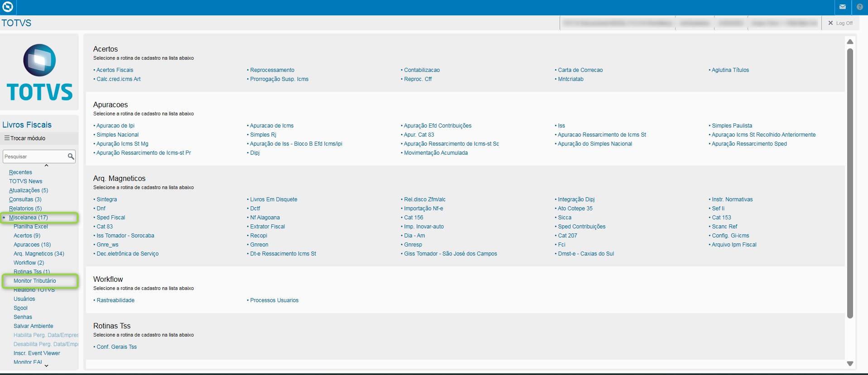The width and height of the screenshot is (868, 375).
Task: Open the help question mark icon
Action: tap(860, 7)
